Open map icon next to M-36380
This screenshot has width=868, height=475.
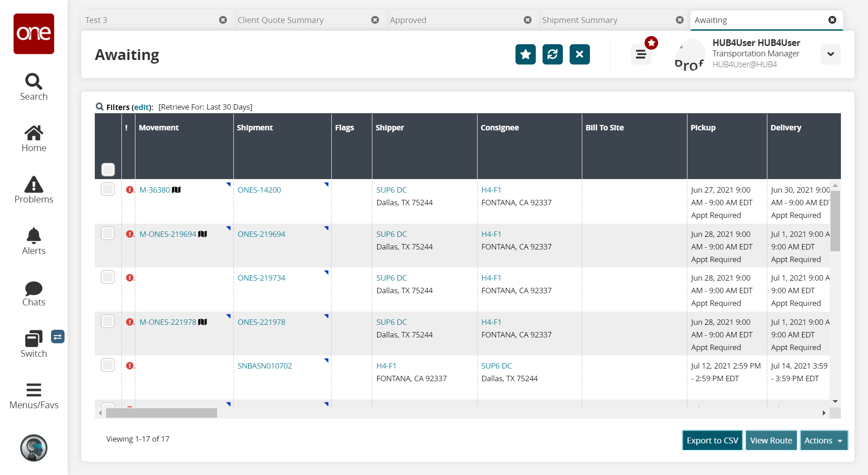pos(176,190)
